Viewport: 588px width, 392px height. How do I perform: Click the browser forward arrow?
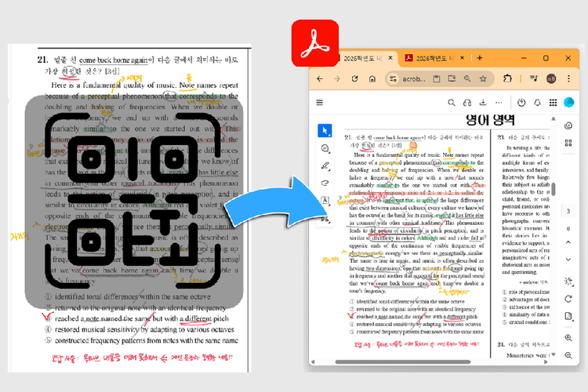[337, 78]
